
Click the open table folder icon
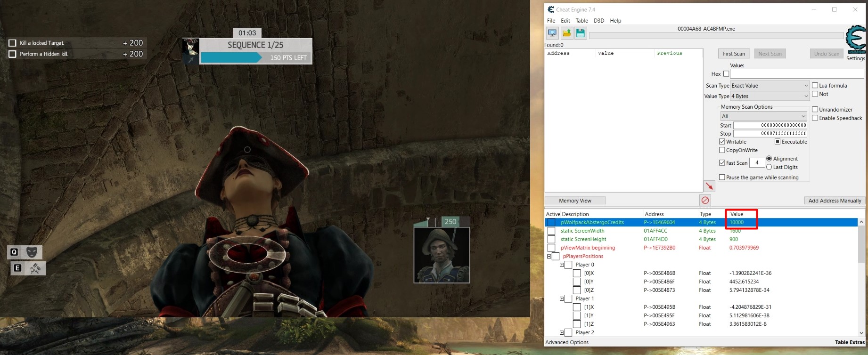566,33
